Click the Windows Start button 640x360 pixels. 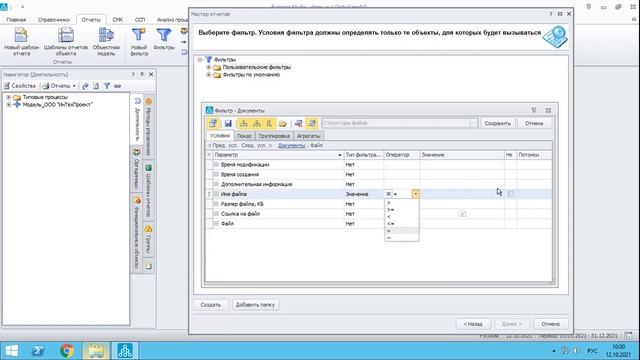11,350
